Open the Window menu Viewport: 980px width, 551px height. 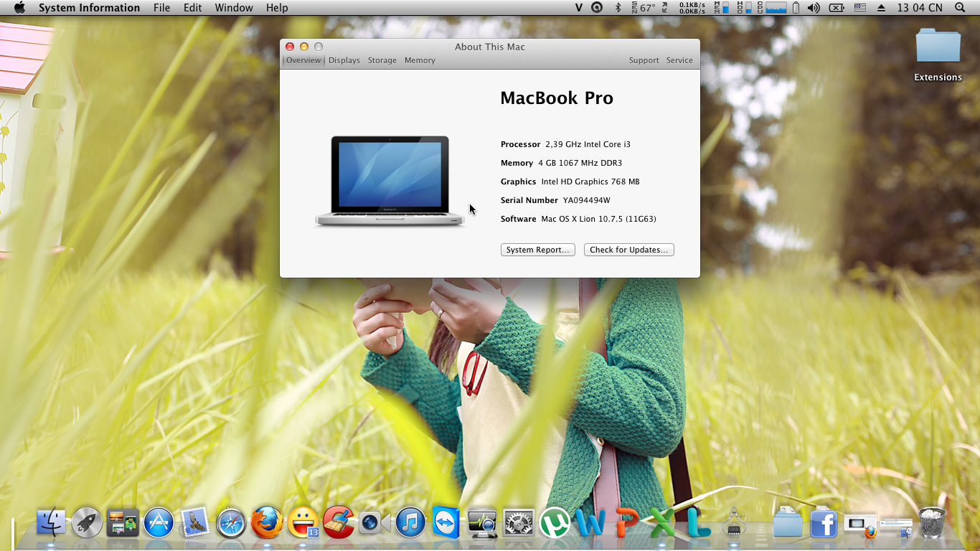click(x=234, y=8)
